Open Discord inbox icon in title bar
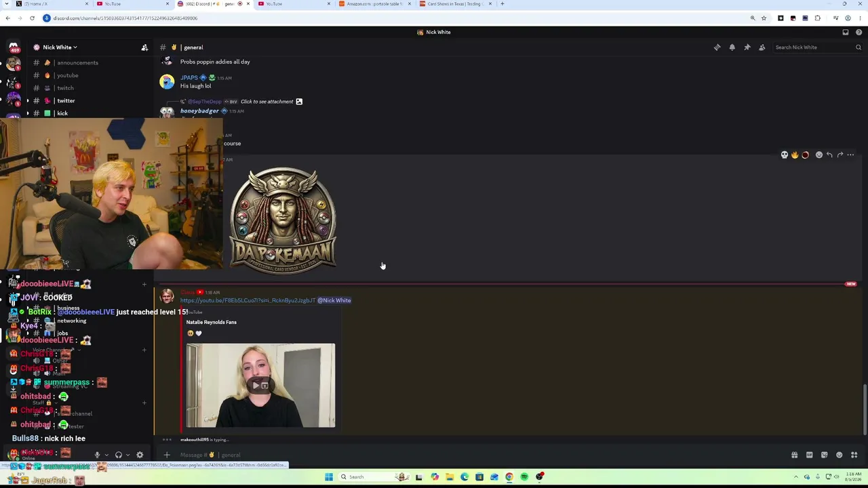Screen dimensions: 868x488 (846, 33)
